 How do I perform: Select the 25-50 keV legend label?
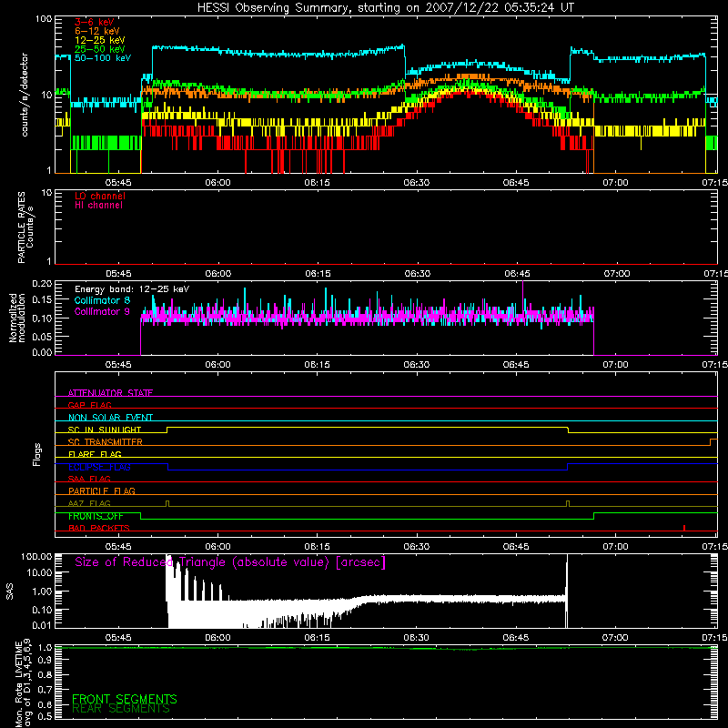tap(100, 49)
